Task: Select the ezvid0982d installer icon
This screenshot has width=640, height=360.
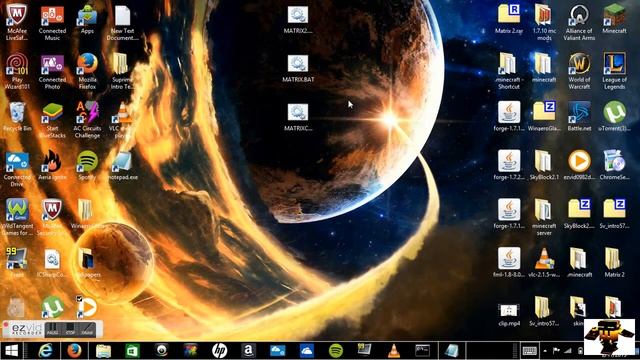Action: click(579, 165)
